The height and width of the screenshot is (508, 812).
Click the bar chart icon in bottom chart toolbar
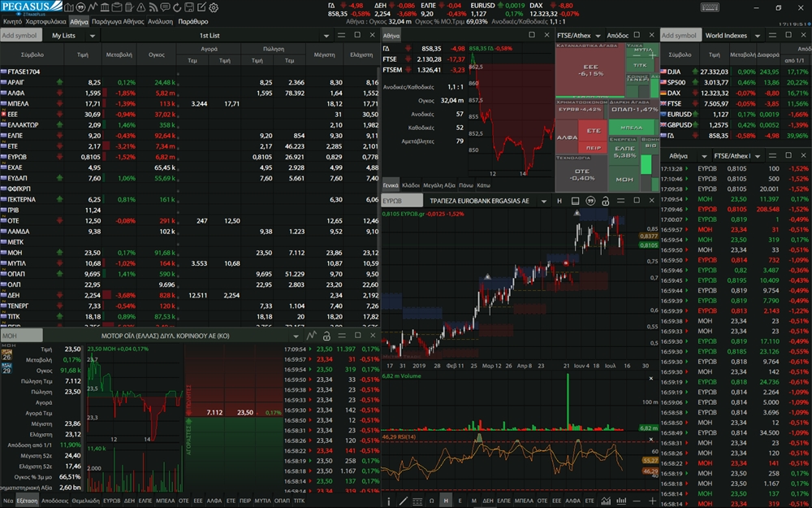[621, 501]
